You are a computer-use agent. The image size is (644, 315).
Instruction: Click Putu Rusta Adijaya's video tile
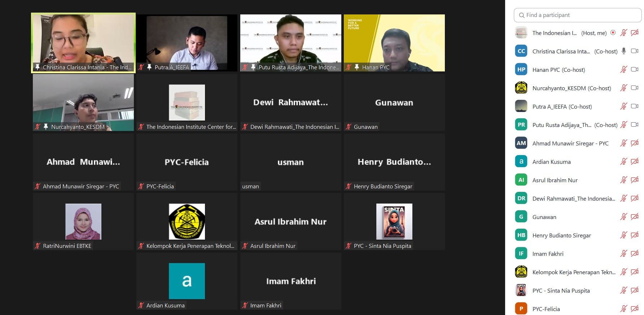pos(291,43)
